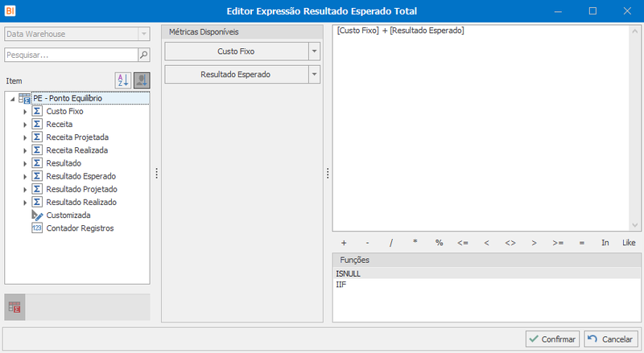644x353 pixels.
Task: Insert the Like operator
Action: coord(629,243)
